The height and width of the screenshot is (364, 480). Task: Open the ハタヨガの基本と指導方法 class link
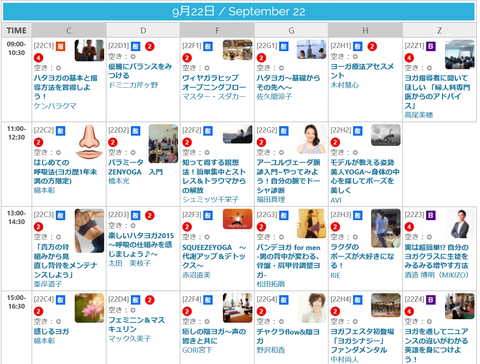65,87
